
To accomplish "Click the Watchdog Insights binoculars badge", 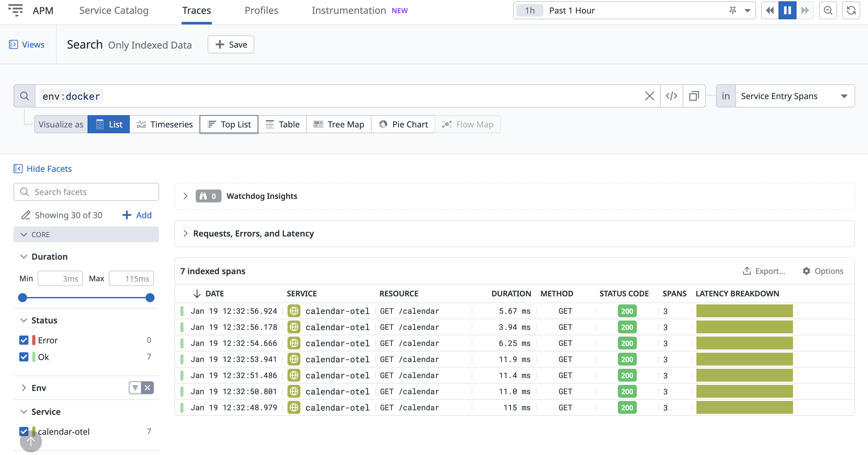I will click(x=208, y=196).
